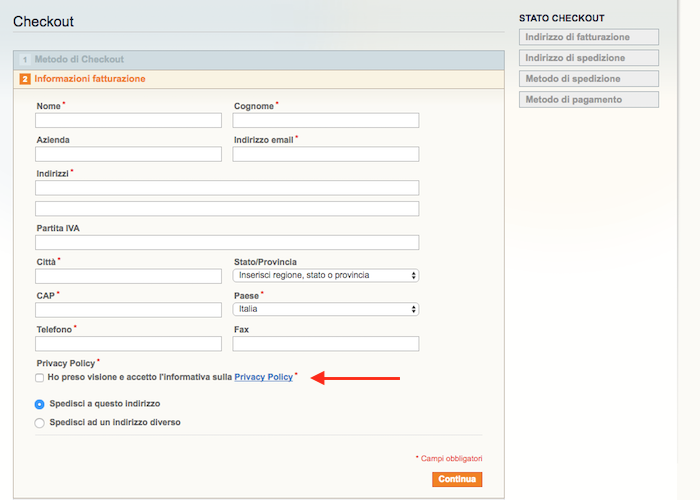The image size is (700, 500).
Task: Click the step 1 number badge
Action: pyautogui.click(x=25, y=59)
